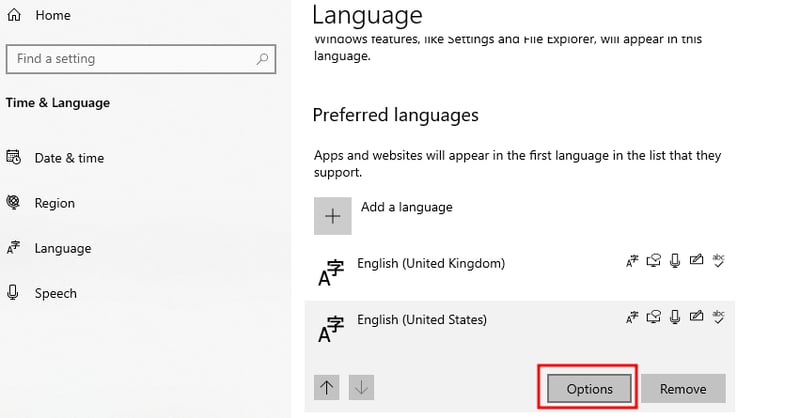Click the Add a language label
800x418 pixels.
[407, 207]
